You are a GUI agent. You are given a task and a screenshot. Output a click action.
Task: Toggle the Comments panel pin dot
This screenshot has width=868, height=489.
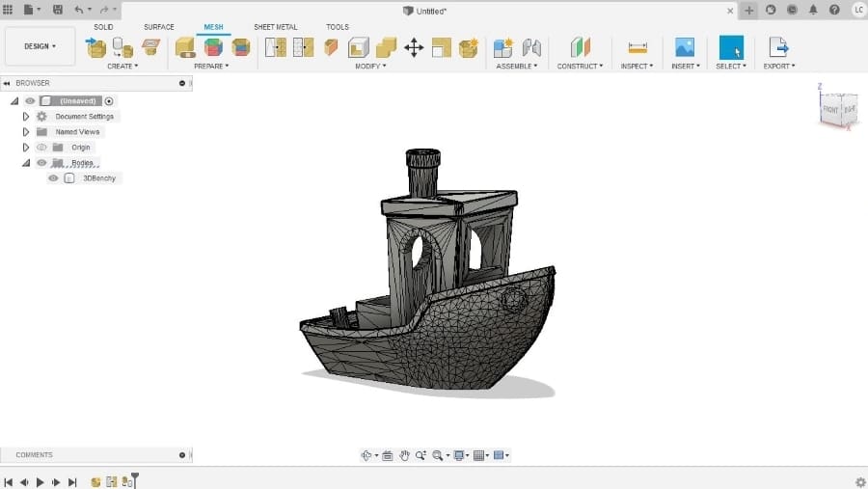182,455
